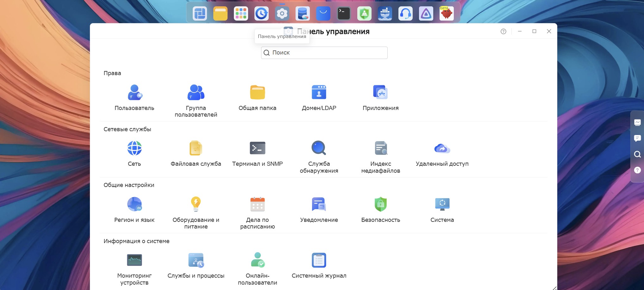
Task: Click the help question mark in title bar
Action: (503, 31)
